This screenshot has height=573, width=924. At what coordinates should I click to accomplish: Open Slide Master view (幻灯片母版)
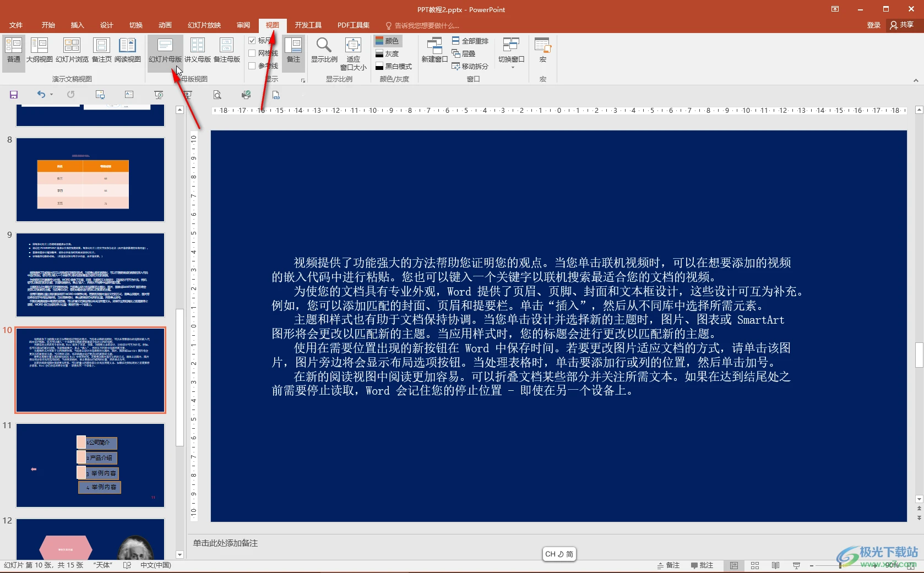pos(165,50)
